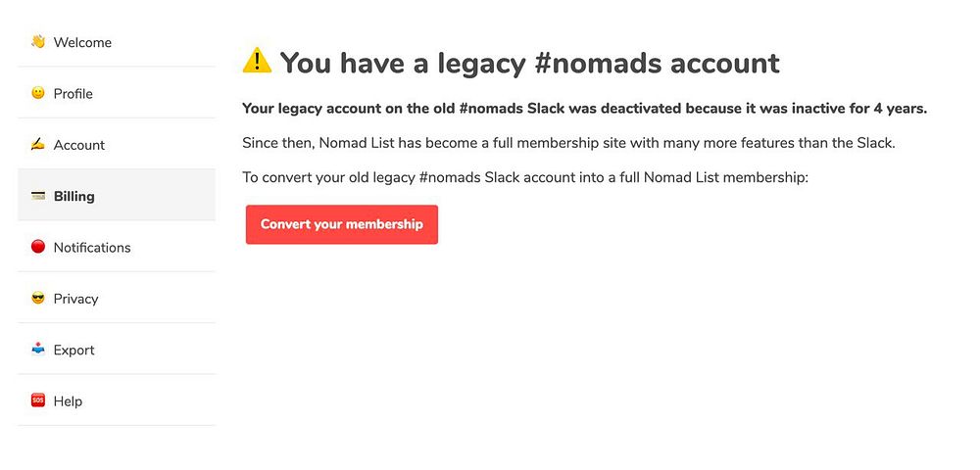Click the smiley face Profile icon
This screenshot has width=980, height=470.
[38, 93]
